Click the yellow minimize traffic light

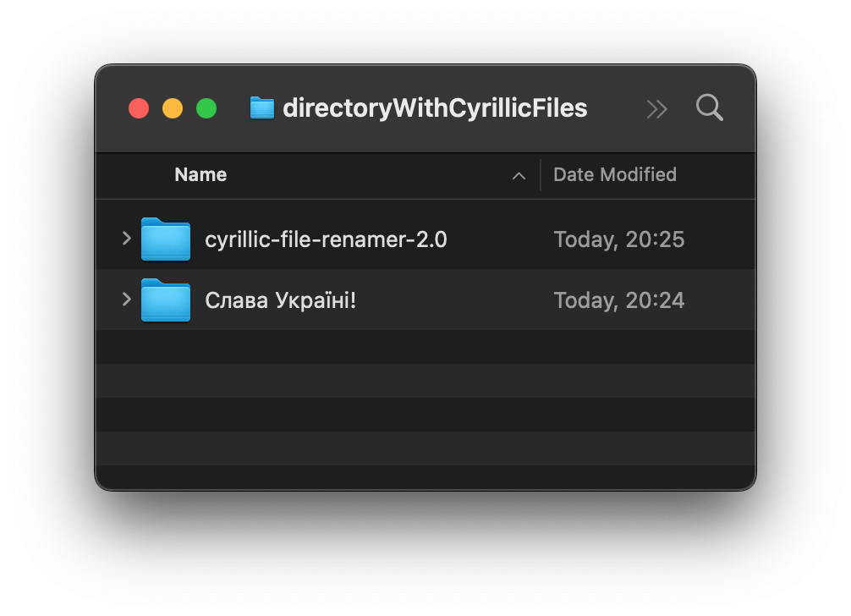tap(172, 108)
